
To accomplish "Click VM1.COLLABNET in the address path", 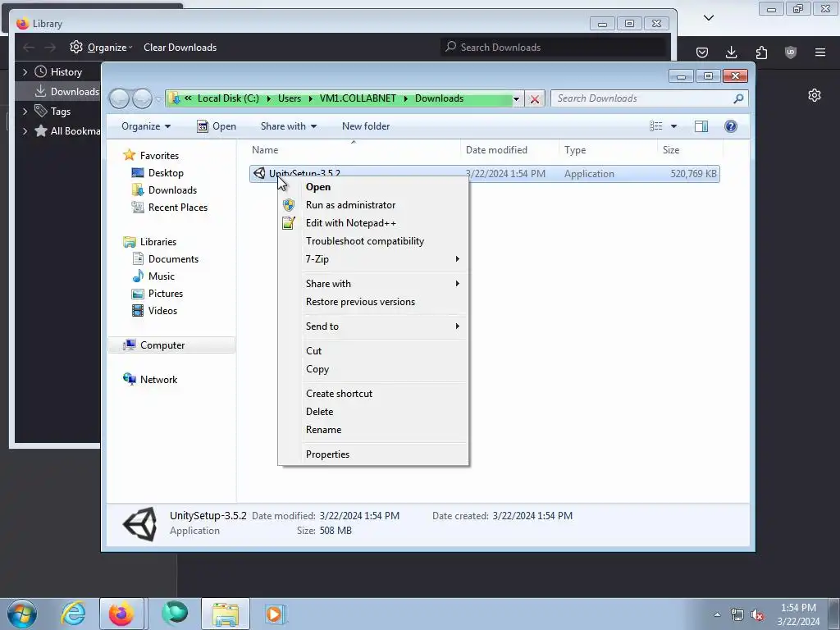I will [x=358, y=98].
